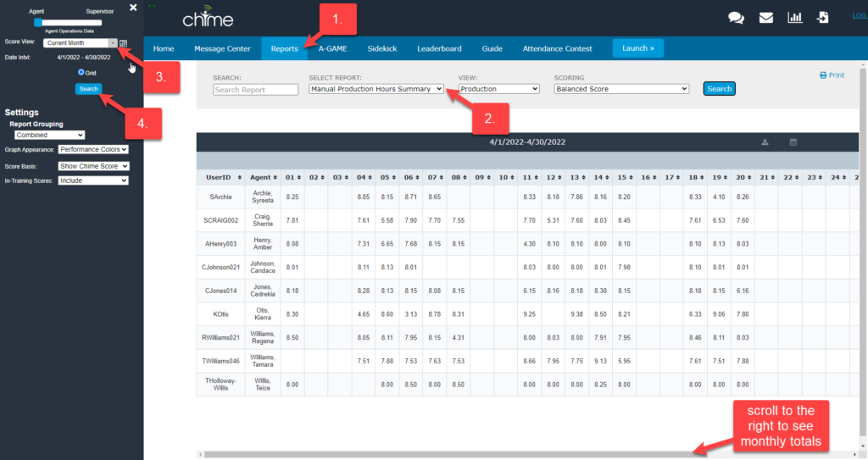The width and height of the screenshot is (868, 460).
Task: Close the sidebar with the X icon
Action: pyautogui.click(x=133, y=8)
